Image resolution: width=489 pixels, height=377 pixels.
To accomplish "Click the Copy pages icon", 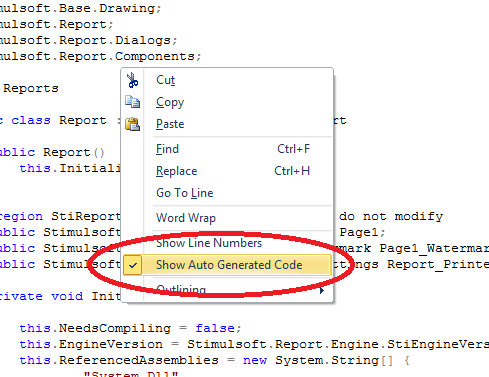I will (132, 102).
